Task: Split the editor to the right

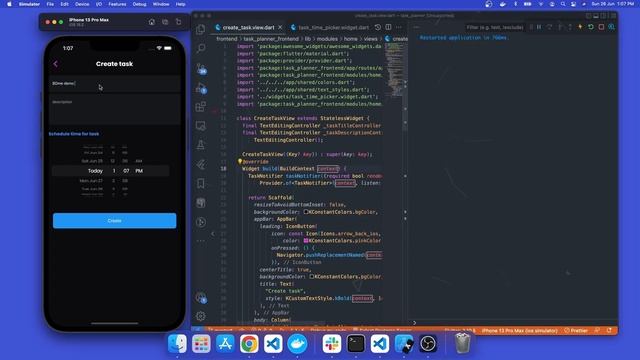Action: click(x=388, y=27)
